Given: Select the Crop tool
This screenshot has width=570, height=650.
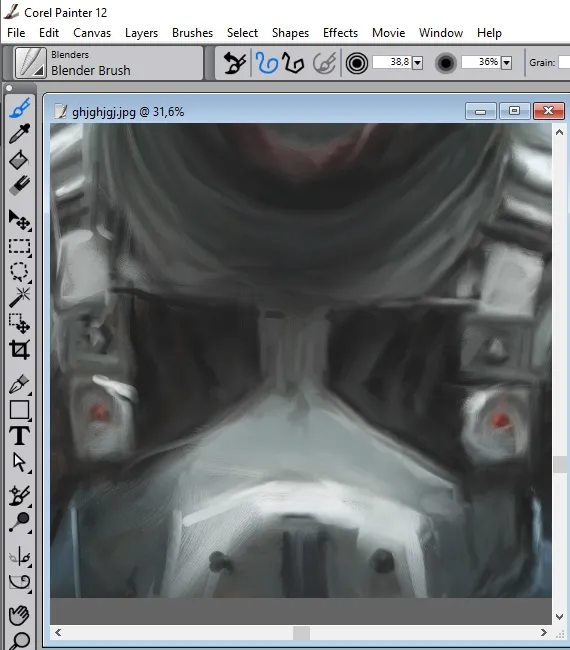Looking at the screenshot, I should (19, 350).
